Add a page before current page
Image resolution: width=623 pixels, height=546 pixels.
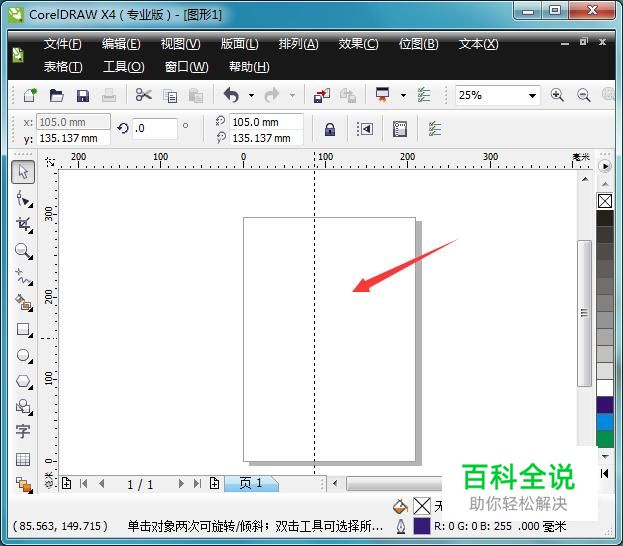66,484
